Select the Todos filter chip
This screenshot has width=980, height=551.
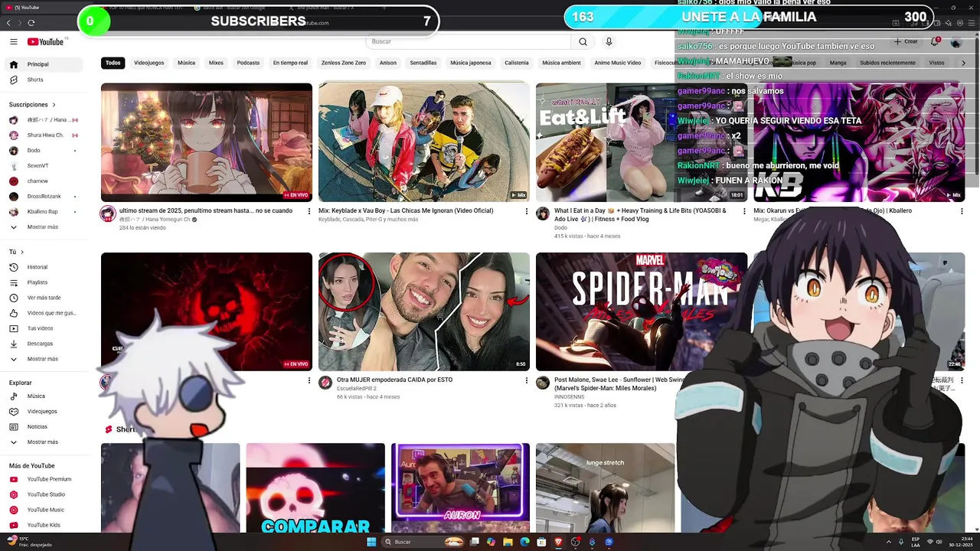tap(113, 63)
